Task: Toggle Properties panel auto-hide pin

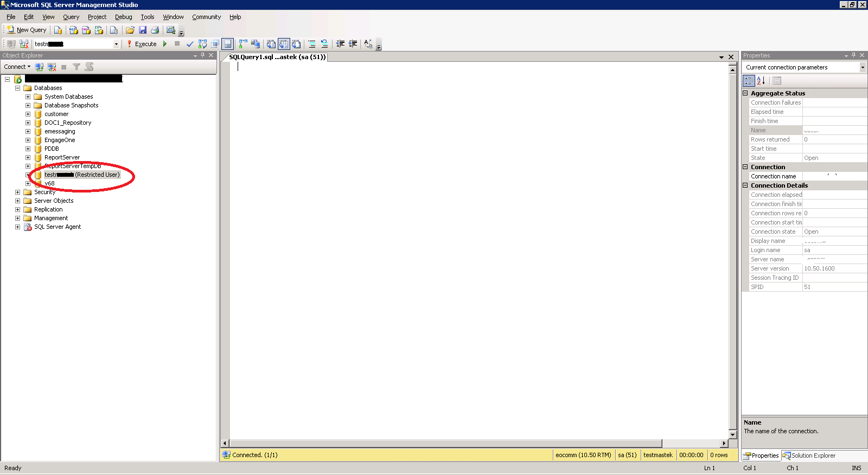Action: [x=853, y=55]
